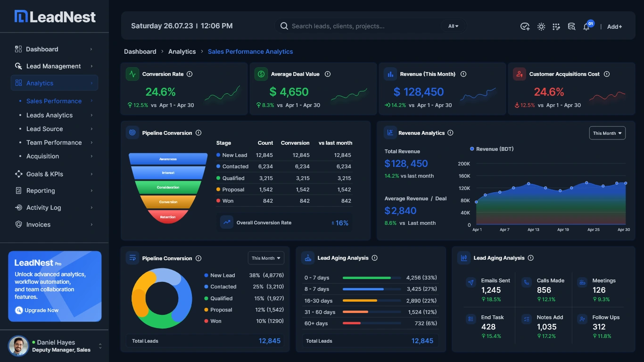Screen dimensions: 644x362
Task: Expand the chevron next to Lead Management
Action: pos(91,66)
